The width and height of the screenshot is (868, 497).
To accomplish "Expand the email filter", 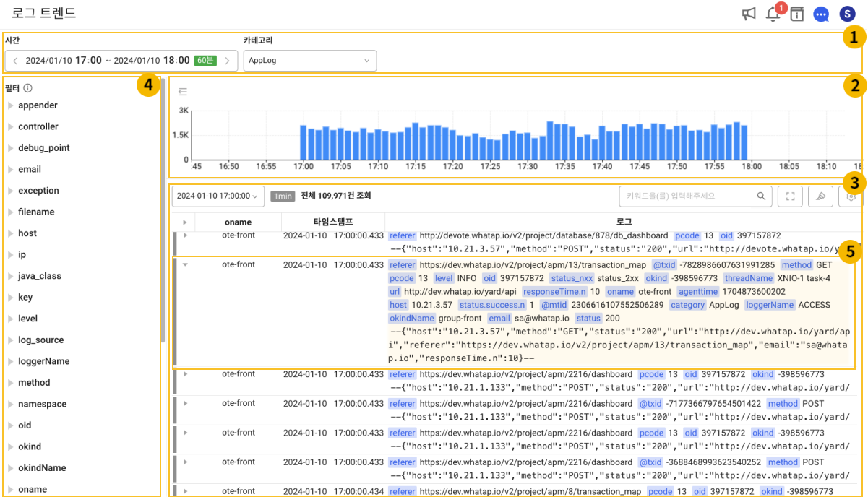I will coord(11,169).
